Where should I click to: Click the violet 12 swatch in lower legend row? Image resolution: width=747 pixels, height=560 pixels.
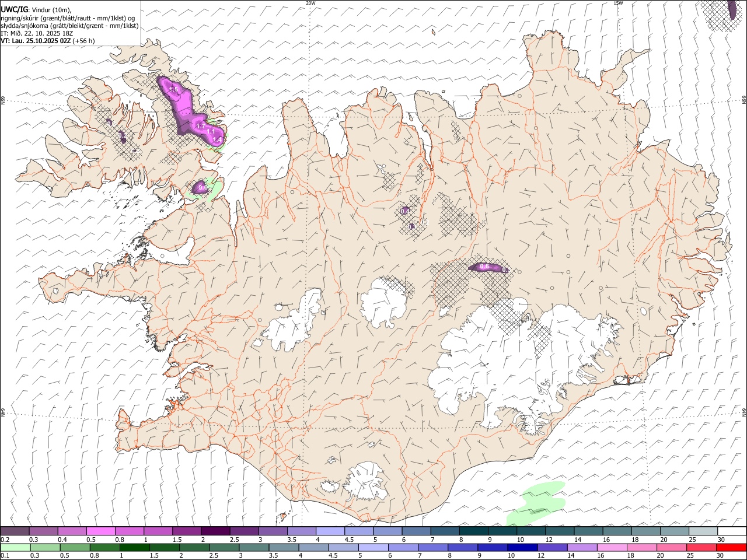(x=553, y=548)
